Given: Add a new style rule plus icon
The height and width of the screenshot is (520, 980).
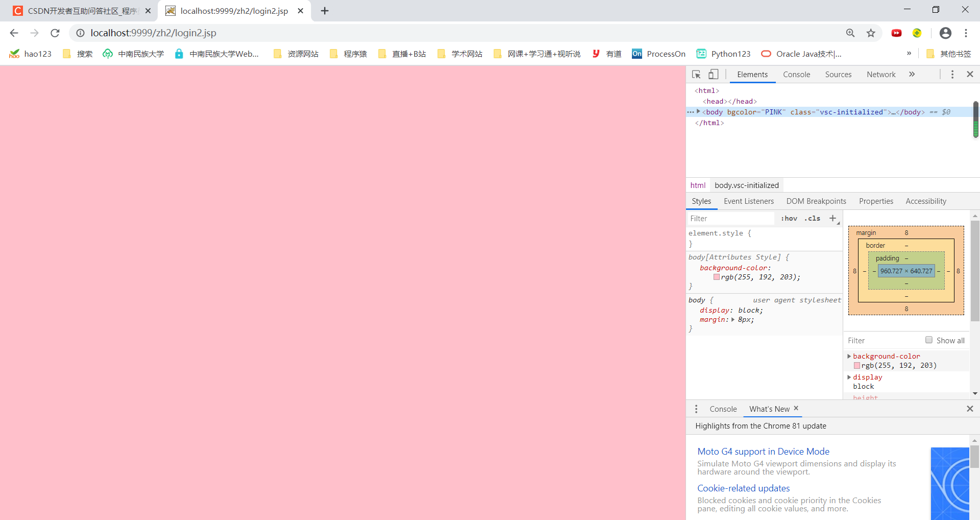Looking at the screenshot, I should pos(833,218).
